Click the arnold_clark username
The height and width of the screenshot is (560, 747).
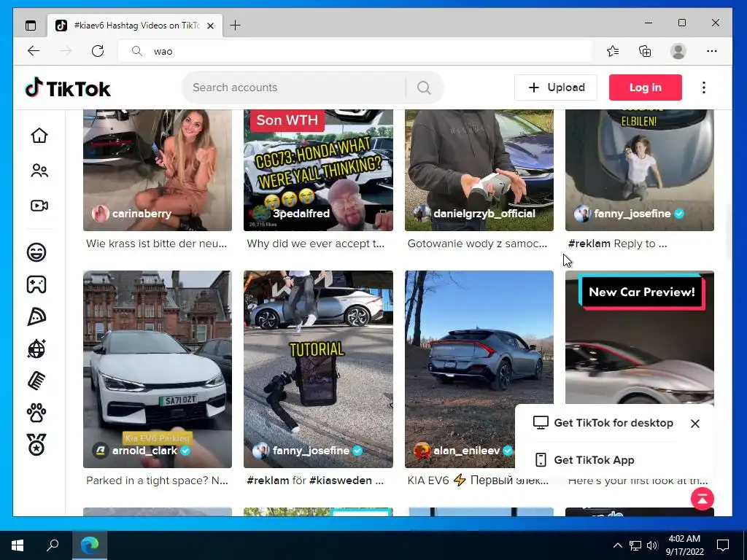(x=144, y=451)
